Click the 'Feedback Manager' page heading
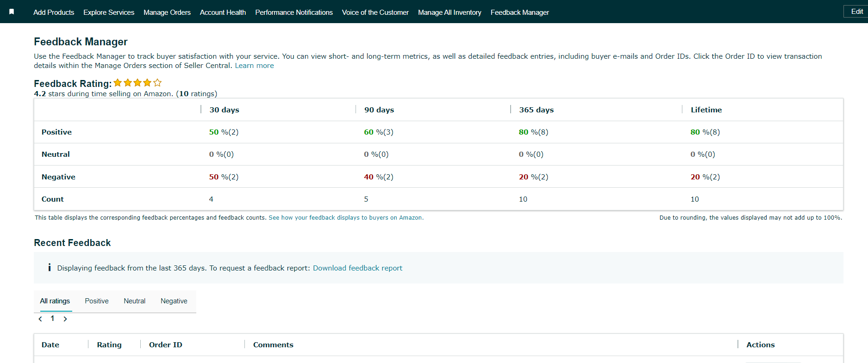The width and height of the screenshot is (868, 363). point(81,42)
